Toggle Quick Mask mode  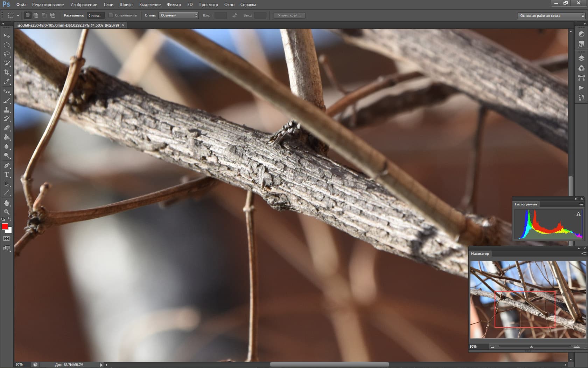pos(7,239)
